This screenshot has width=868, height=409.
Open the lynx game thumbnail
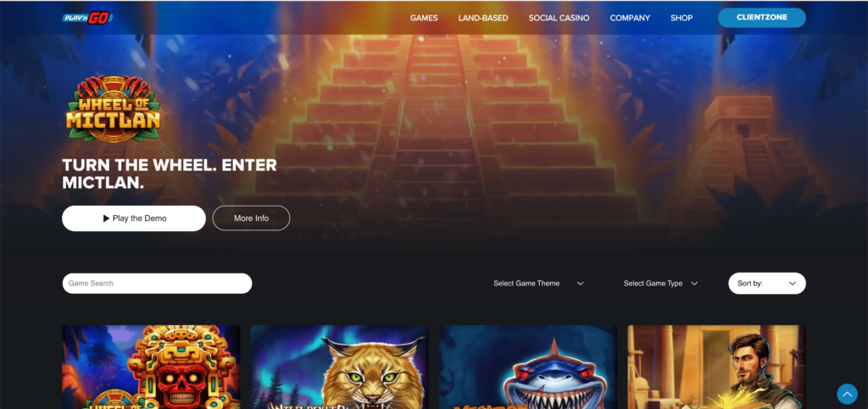pos(339,367)
